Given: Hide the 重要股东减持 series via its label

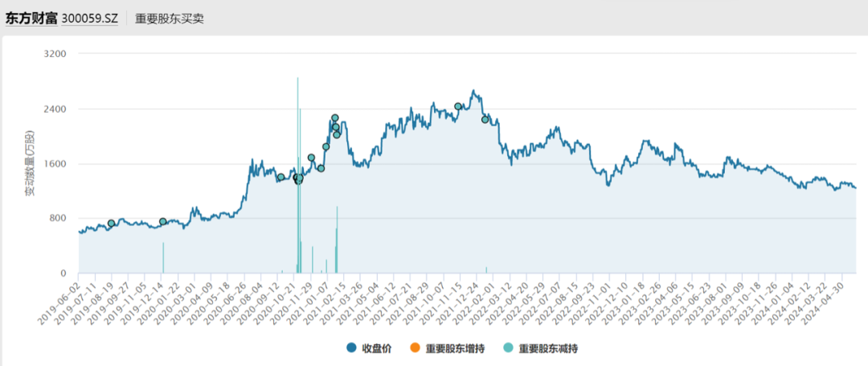Looking at the screenshot, I should click(549, 348).
